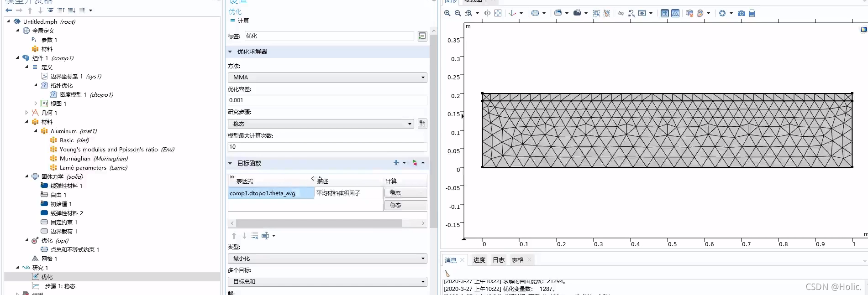Click the 计算 button in settings panel

pyautogui.click(x=240, y=21)
